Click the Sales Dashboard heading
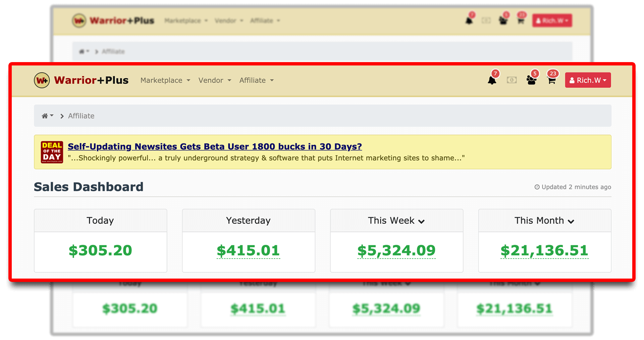 (x=89, y=187)
